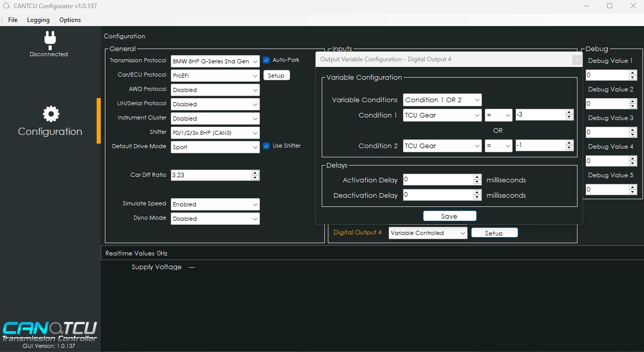The image size is (644, 352).
Task: Open the Car/ECU Protocol dropdown
Action: [x=215, y=76]
